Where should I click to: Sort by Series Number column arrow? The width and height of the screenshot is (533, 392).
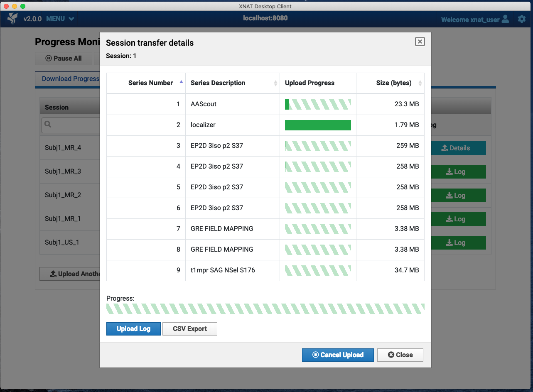click(181, 82)
